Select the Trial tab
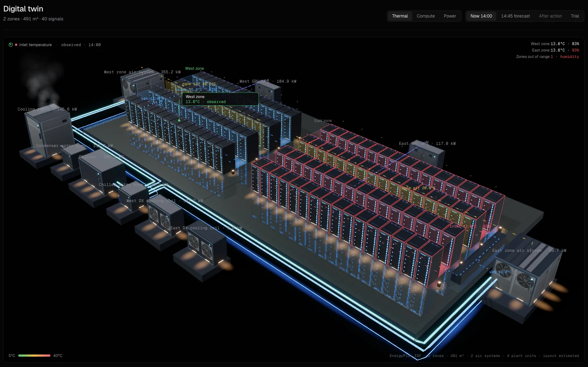 575,16
